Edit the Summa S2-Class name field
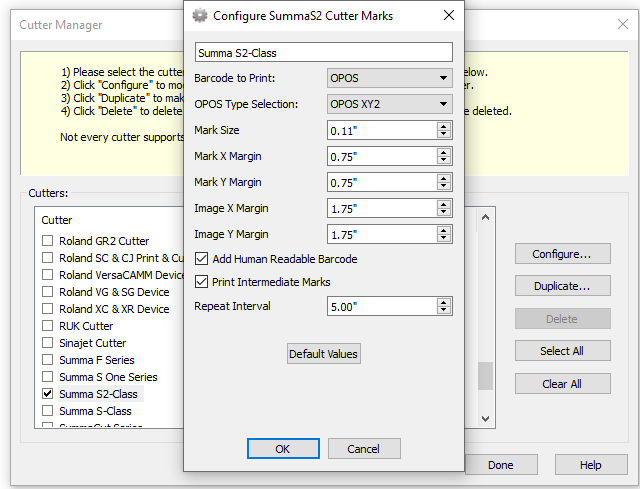The width and height of the screenshot is (640, 489). point(324,52)
